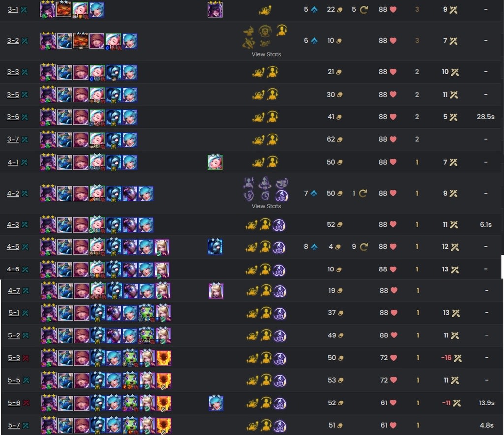Click the purple lotus augment in row 4-3
This screenshot has width=504, height=435.
click(279, 225)
